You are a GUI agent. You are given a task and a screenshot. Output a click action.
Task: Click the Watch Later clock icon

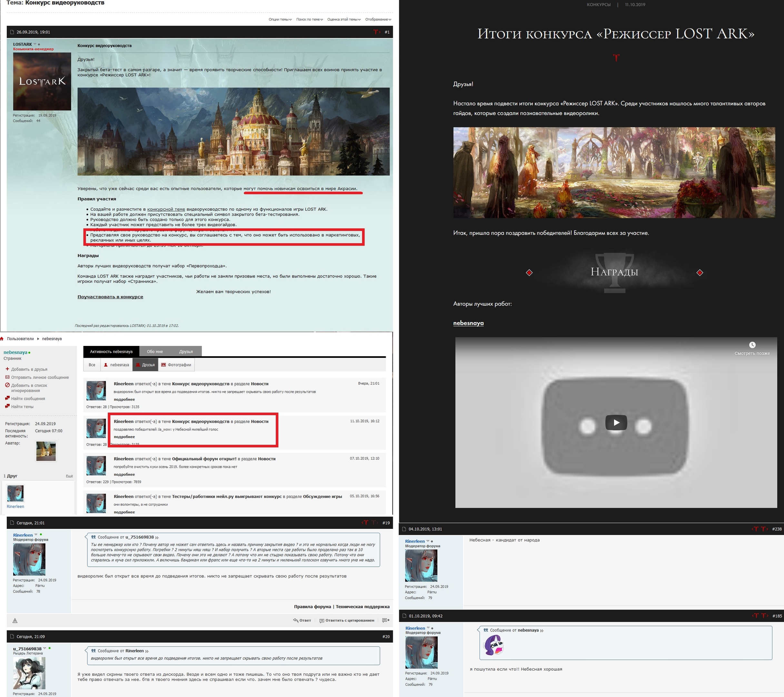(x=752, y=345)
